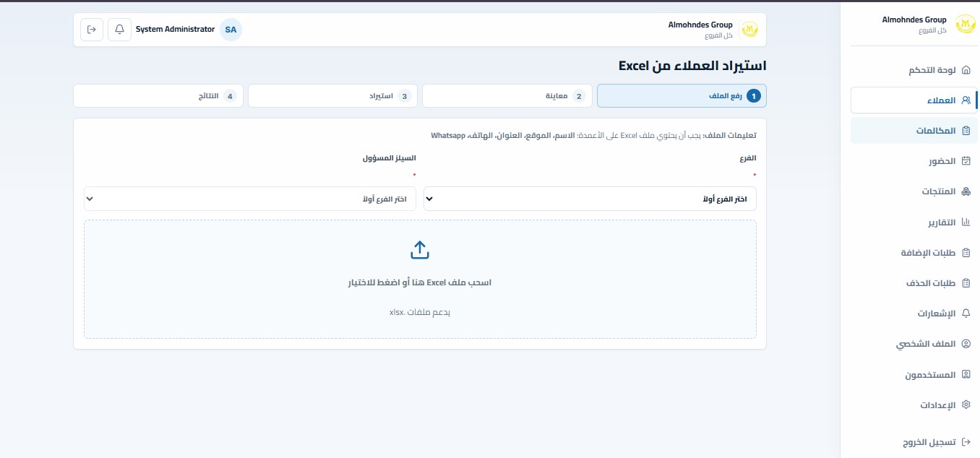Image resolution: width=980 pixels, height=458 pixels.
Task: Click the profile person-circle icon
Action: point(966,345)
